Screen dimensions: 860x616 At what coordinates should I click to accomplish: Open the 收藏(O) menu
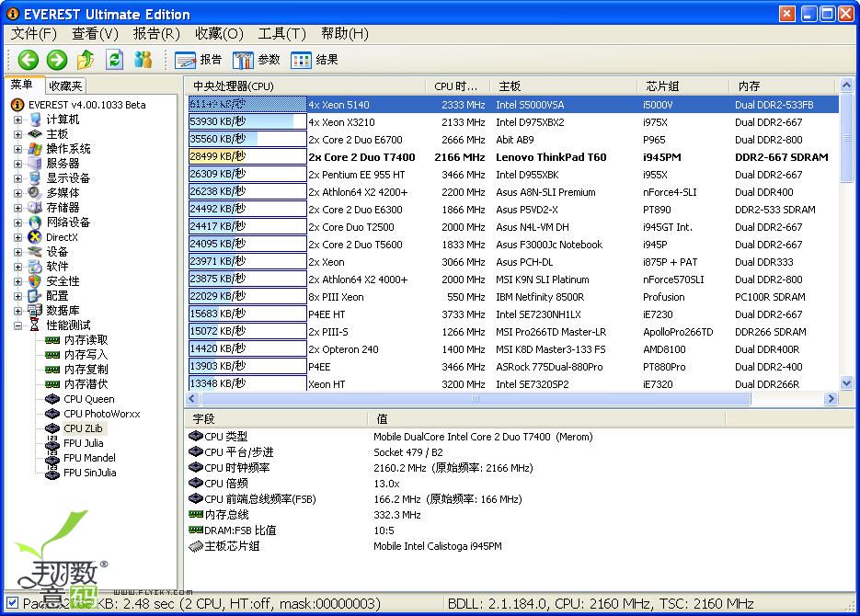point(219,34)
